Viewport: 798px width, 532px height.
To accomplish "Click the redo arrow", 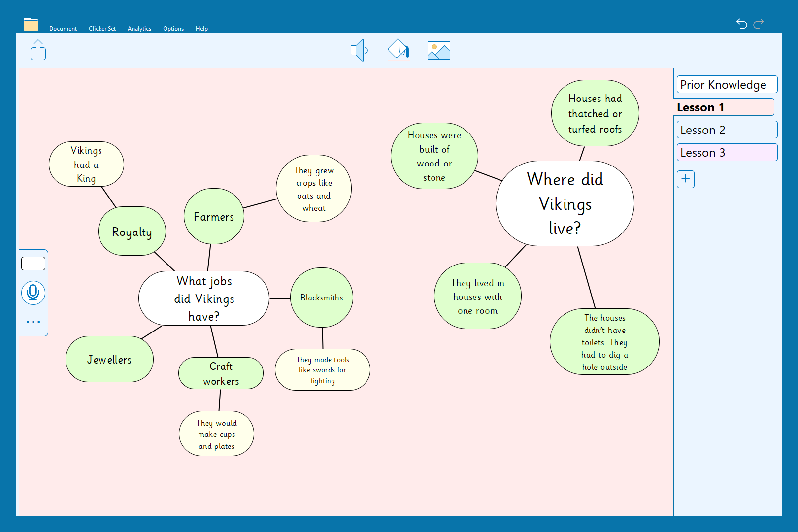I will (759, 23).
